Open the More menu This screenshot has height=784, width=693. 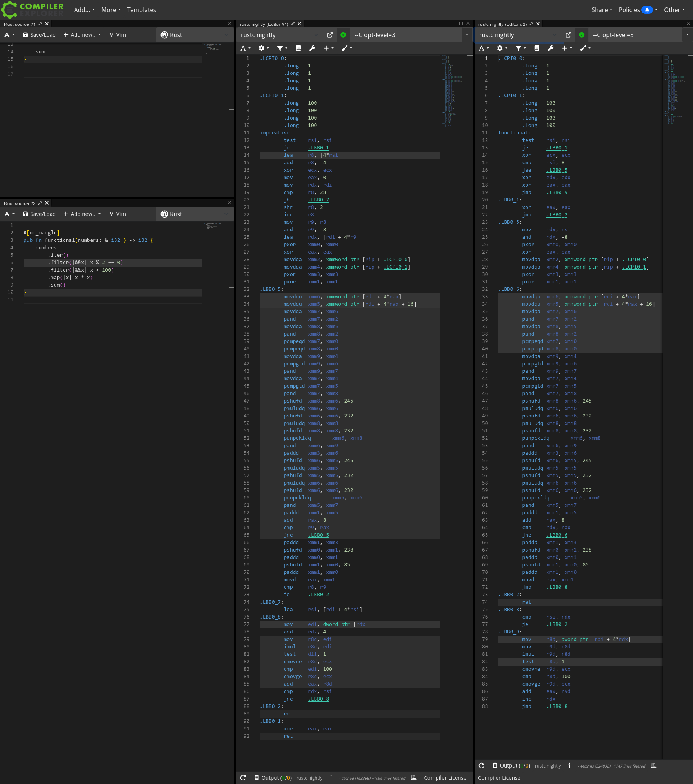pyautogui.click(x=111, y=10)
